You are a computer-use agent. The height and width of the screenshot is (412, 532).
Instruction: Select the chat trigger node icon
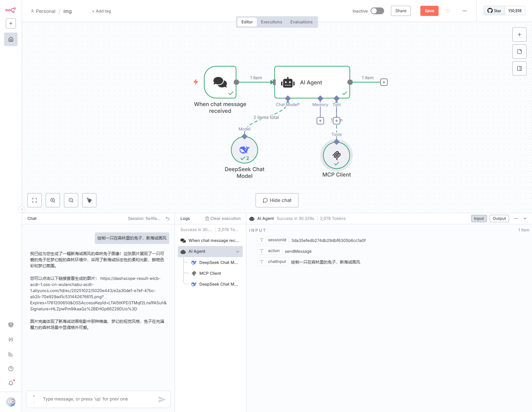[220, 82]
